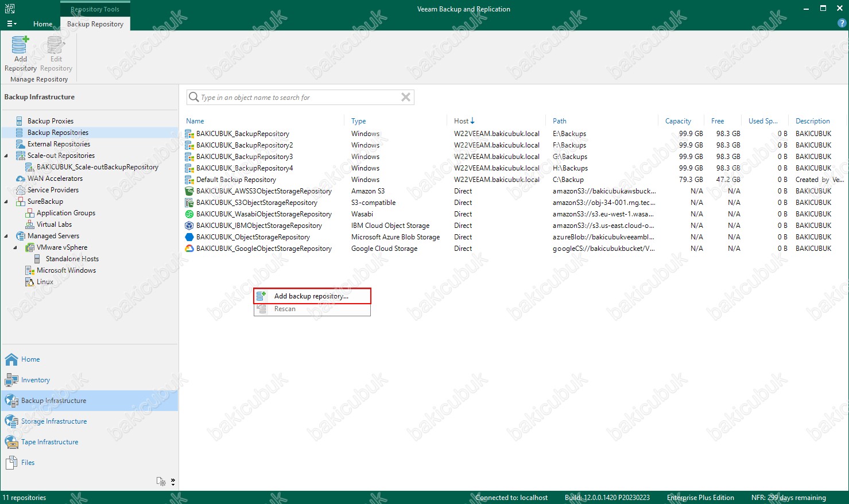Open the Storage Infrastructure navigation pane
The image size is (849, 504).
(90, 421)
